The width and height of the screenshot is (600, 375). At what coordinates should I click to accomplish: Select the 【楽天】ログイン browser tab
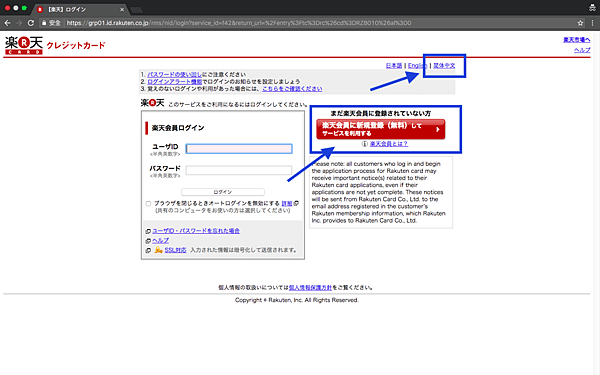[80, 9]
